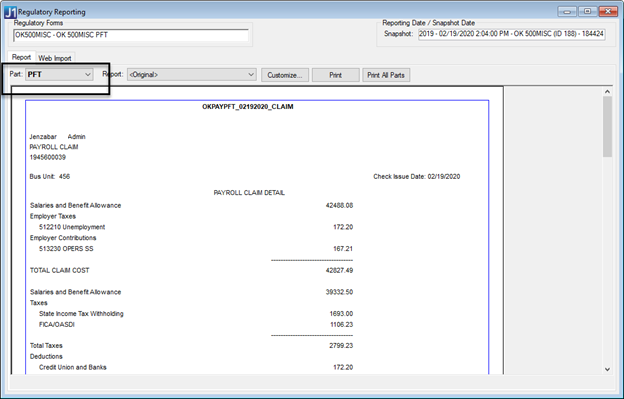The width and height of the screenshot is (624, 399).
Task: Click the number 1945600039
Action: pyautogui.click(x=48, y=157)
